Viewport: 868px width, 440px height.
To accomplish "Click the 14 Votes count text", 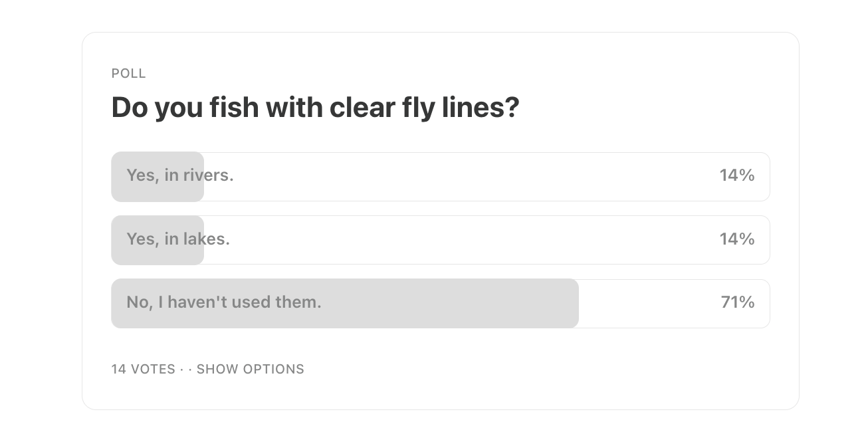I will [143, 370].
